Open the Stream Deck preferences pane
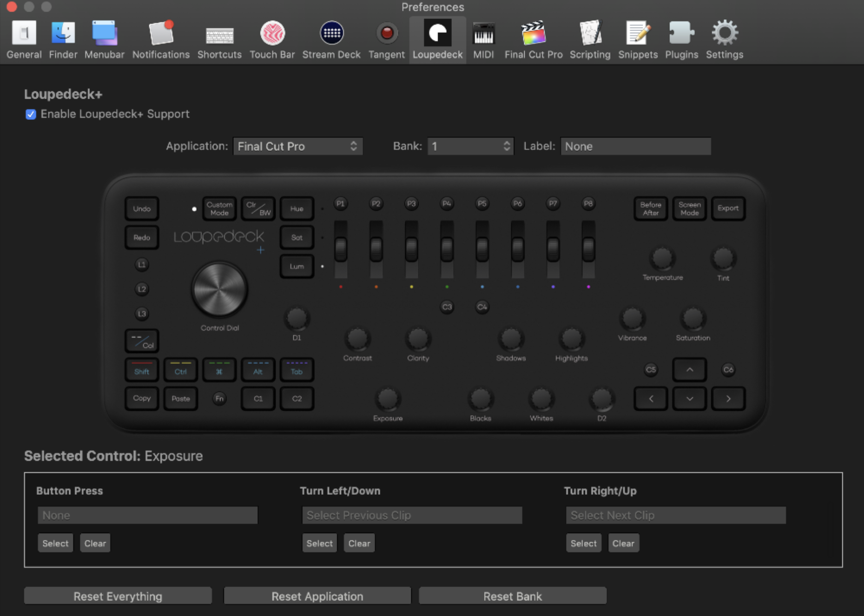864x616 pixels. coord(331,40)
